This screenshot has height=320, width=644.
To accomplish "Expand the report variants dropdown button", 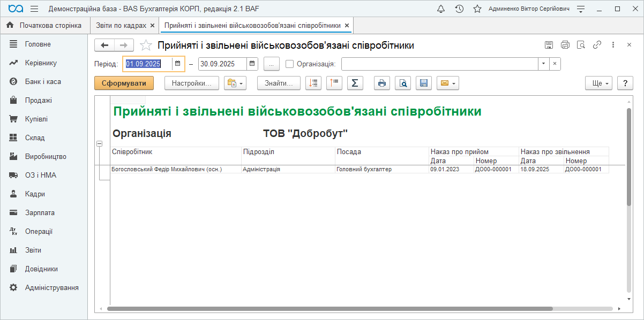I will click(235, 83).
